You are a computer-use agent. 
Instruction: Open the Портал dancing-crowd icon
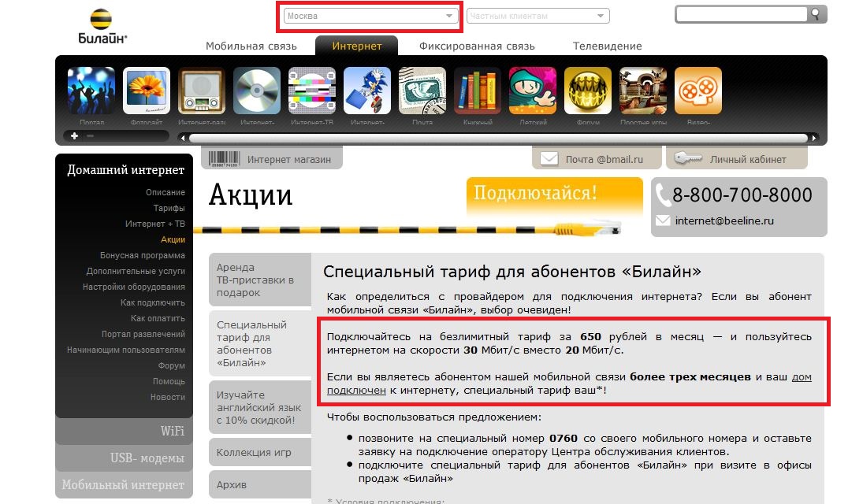pyautogui.click(x=91, y=91)
